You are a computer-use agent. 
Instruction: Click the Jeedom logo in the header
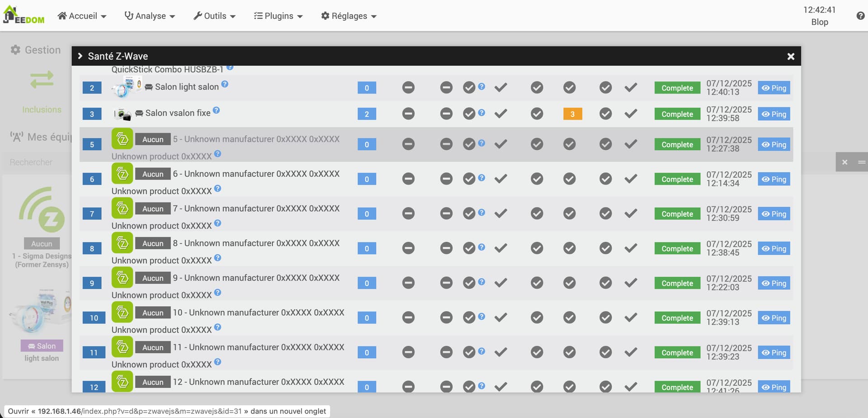24,15
